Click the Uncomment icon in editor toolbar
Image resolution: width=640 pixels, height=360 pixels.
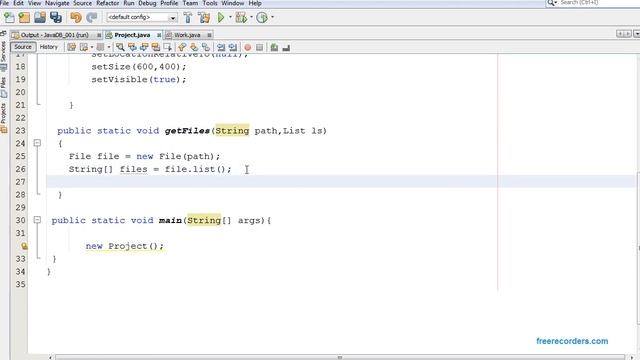pyautogui.click(x=286, y=47)
